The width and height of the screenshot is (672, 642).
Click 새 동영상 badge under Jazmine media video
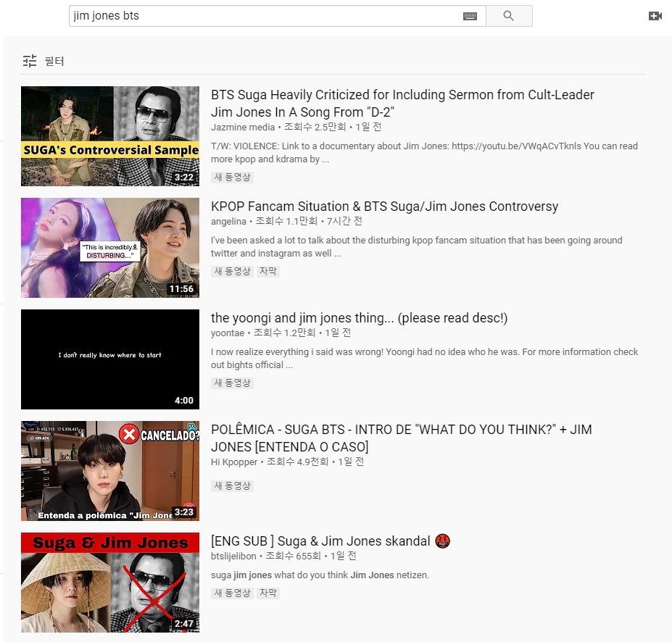tap(232, 177)
